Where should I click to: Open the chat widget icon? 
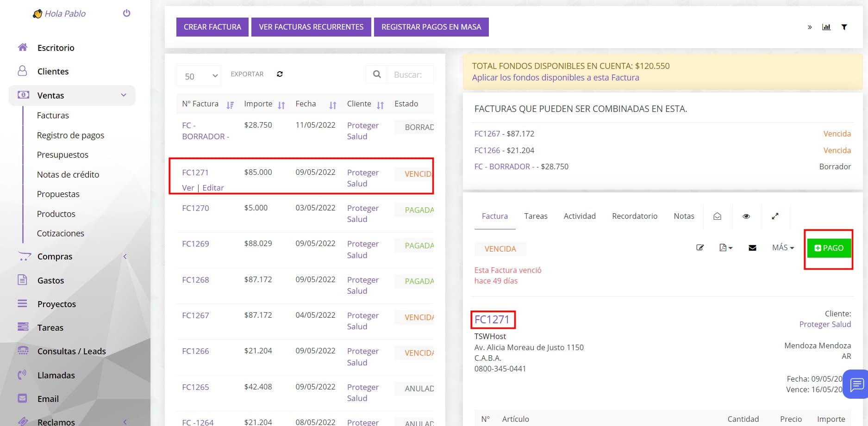coord(856,384)
